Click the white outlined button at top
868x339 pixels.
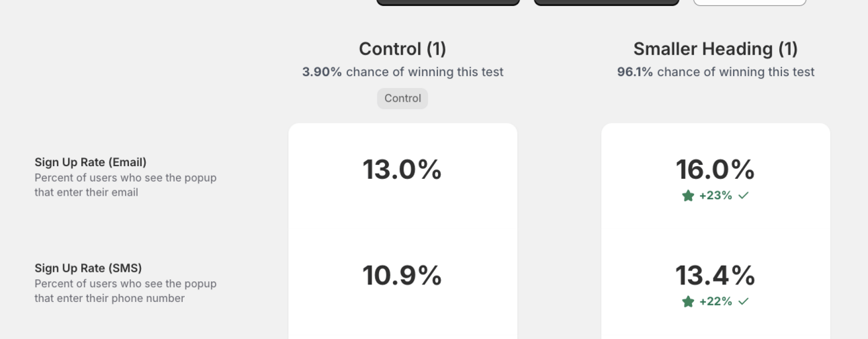coord(750,2)
